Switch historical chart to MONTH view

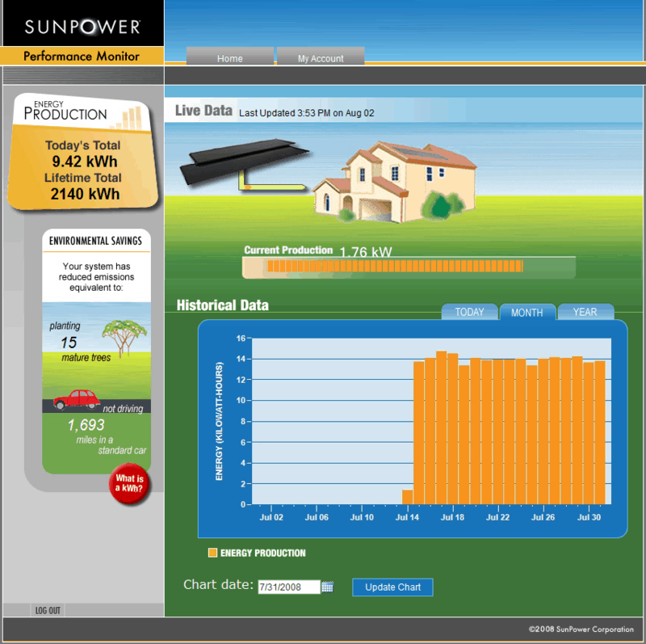coord(527,312)
